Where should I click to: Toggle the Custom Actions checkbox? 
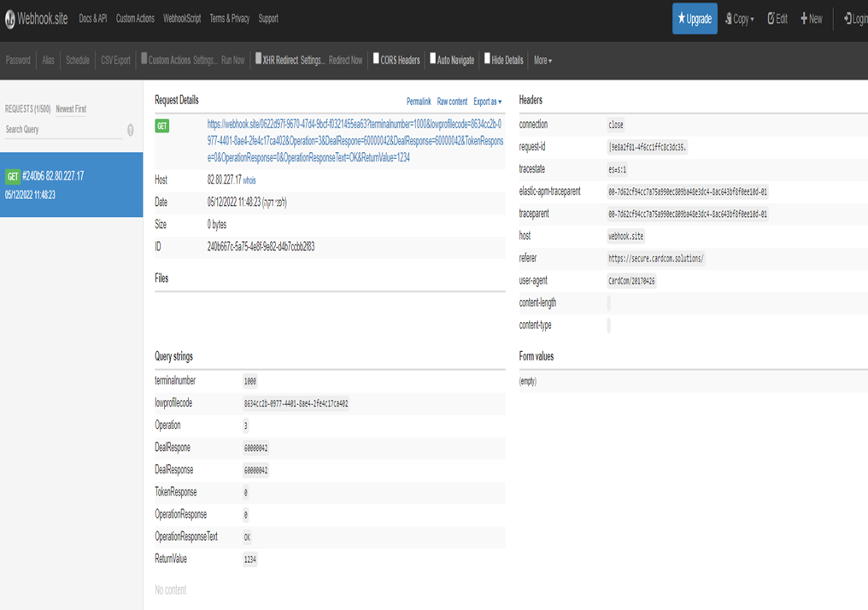144,58
